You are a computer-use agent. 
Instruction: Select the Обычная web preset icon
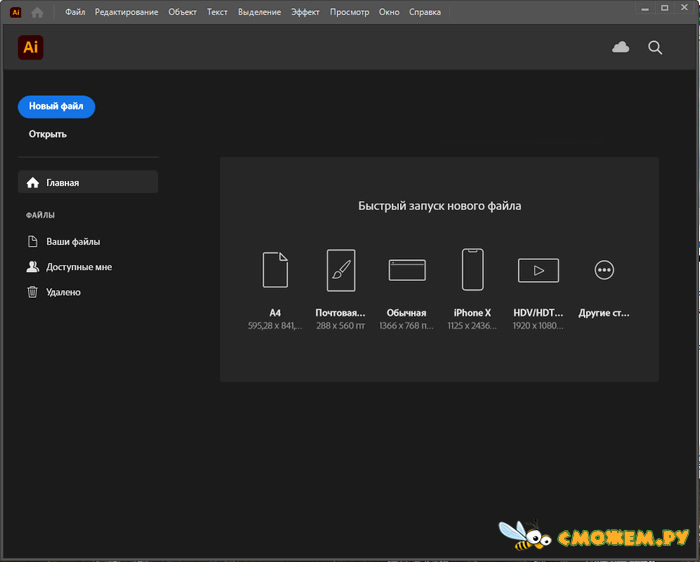(407, 270)
